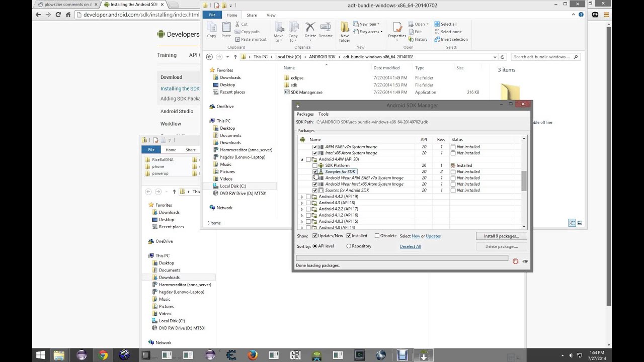This screenshot has height=362, width=644.
Task: Open the address bar history dropdown
Action: coord(495,57)
